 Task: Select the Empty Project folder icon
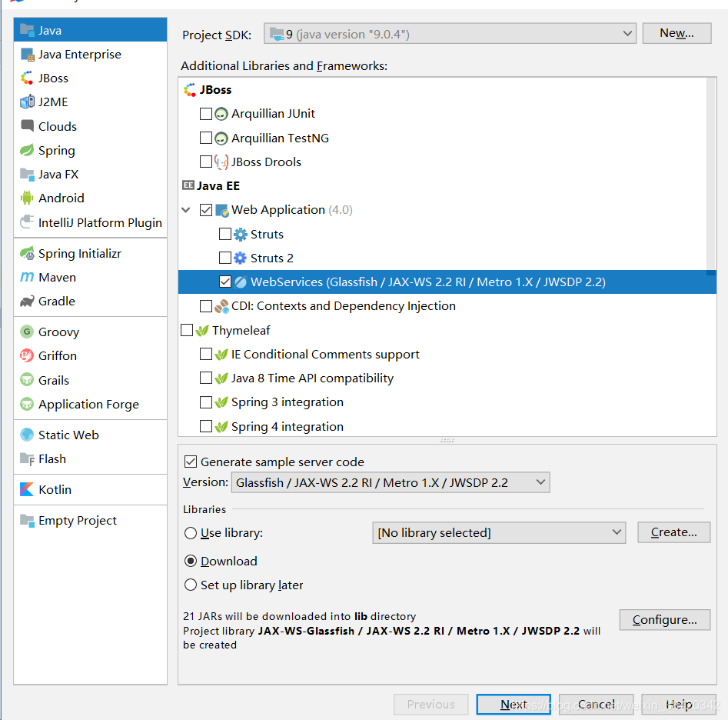27,520
